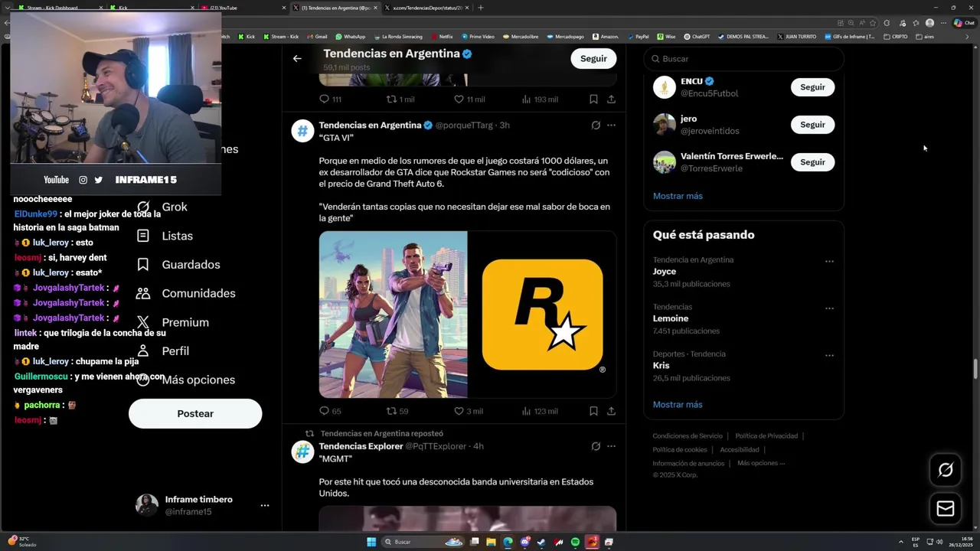Open the GTA VI characters image
The image size is (980, 551).
(x=393, y=315)
